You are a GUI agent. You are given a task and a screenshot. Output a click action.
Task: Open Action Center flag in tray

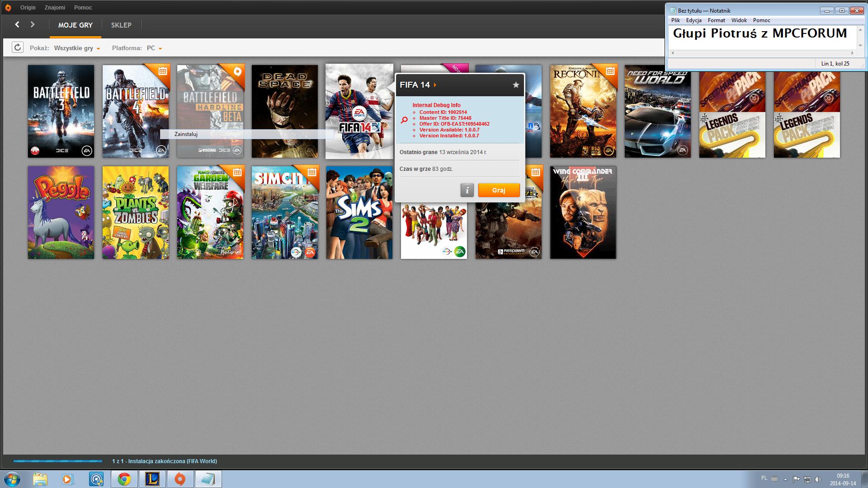(796, 479)
